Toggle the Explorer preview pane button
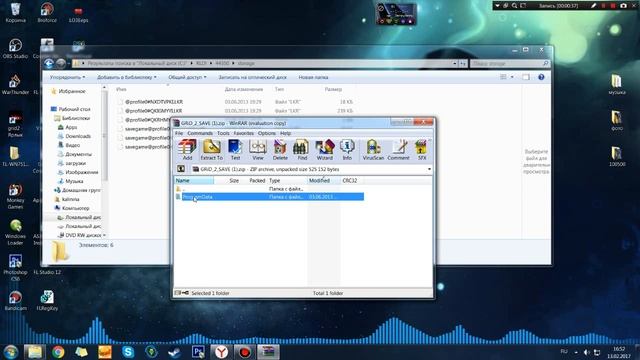Image resolution: width=640 pixels, height=360 pixels. point(526,77)
